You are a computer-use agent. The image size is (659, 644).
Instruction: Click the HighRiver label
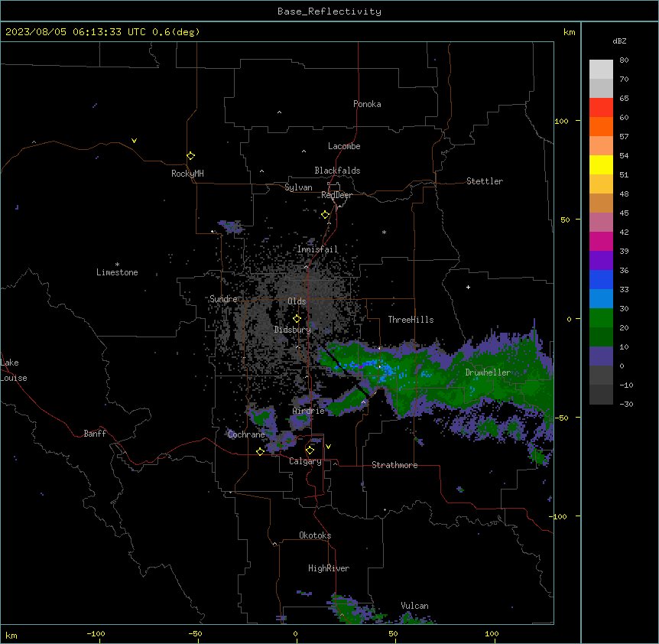[329, 568]
